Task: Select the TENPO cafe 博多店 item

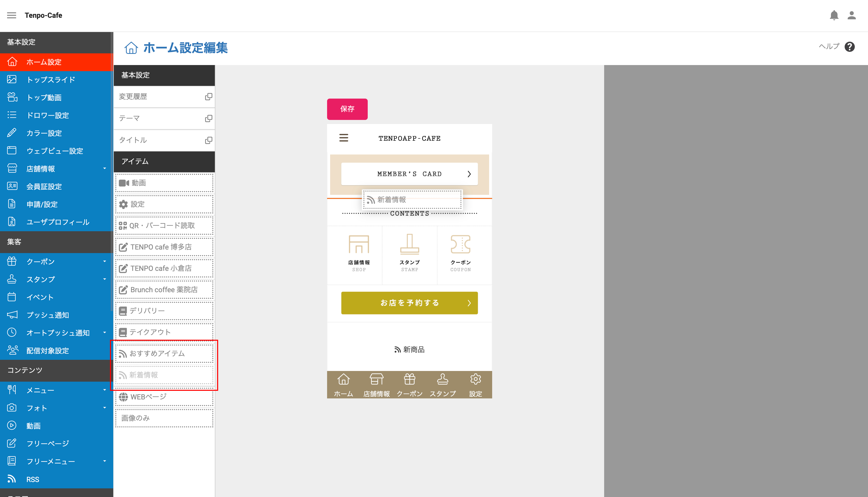Action: click(164, 247)
